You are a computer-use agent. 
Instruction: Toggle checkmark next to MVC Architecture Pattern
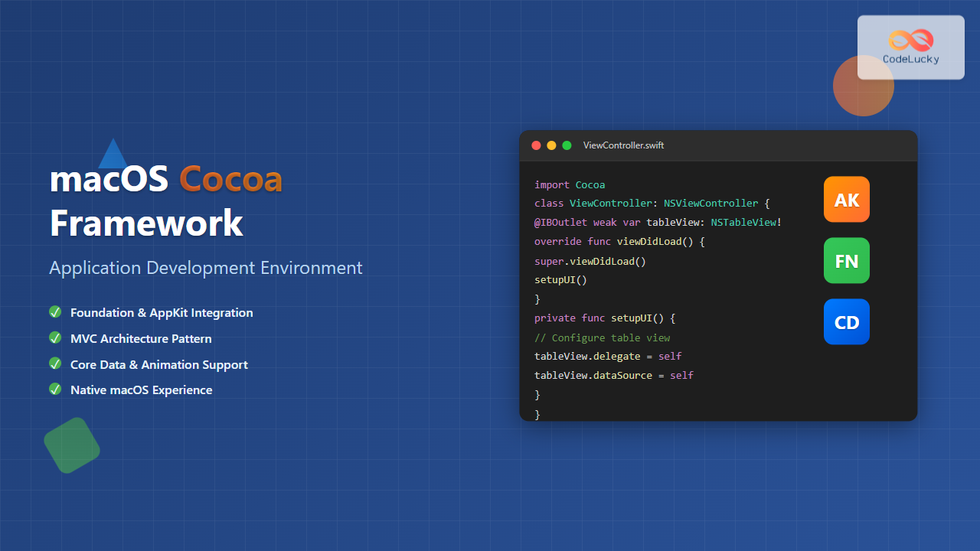55,337
